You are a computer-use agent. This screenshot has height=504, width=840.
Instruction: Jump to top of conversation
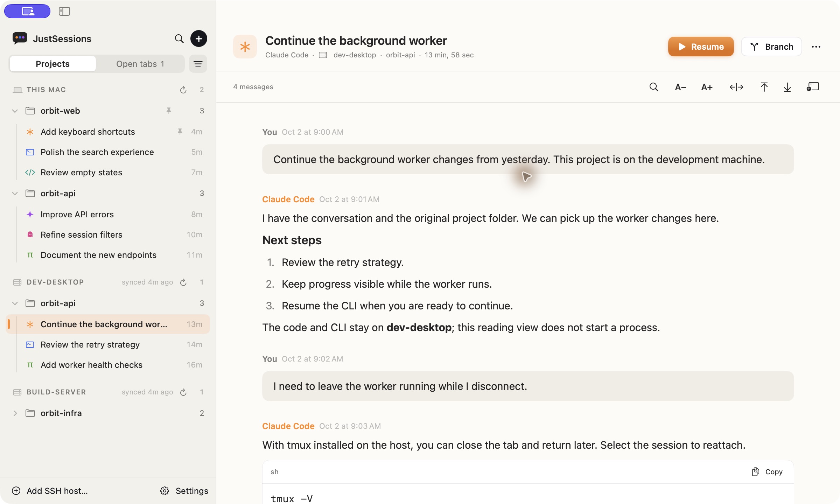coord(764,87)
